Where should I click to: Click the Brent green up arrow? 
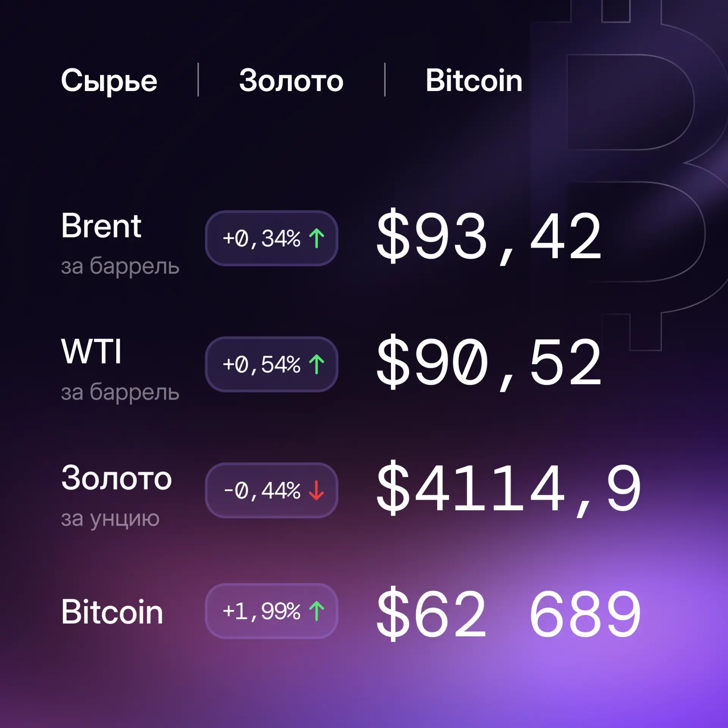coord(317,238)
